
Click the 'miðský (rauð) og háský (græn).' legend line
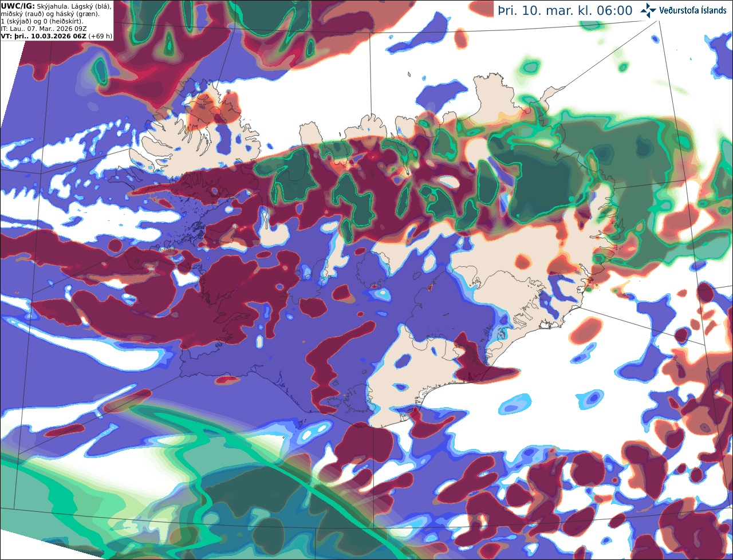pyautogui.click(x=50, y=14)
